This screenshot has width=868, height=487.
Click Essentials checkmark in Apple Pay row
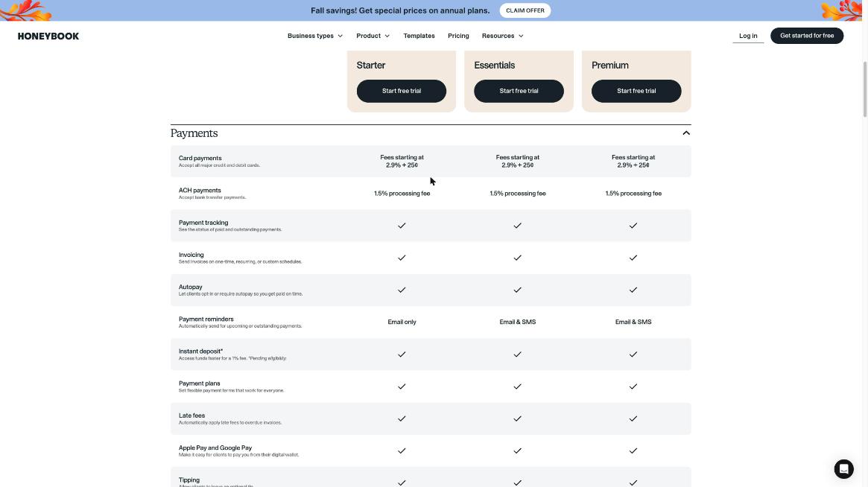[518, 451]
